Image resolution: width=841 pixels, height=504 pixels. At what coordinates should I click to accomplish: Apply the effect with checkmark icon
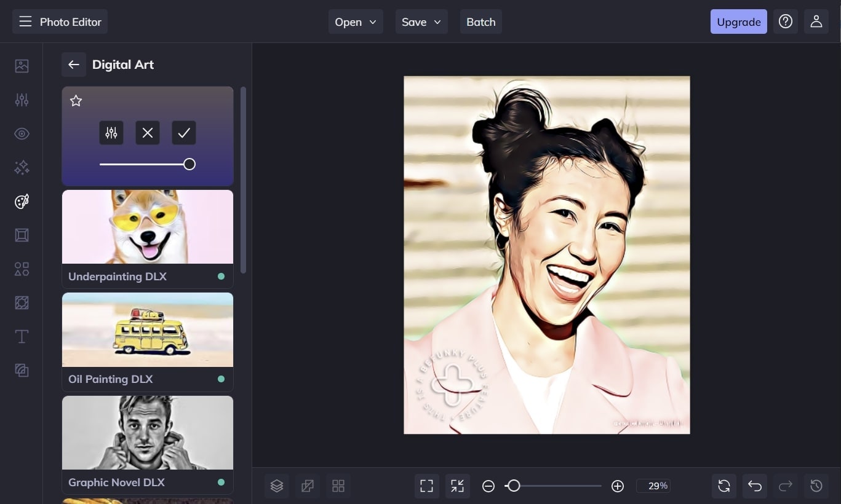click(x=184, y=133)
